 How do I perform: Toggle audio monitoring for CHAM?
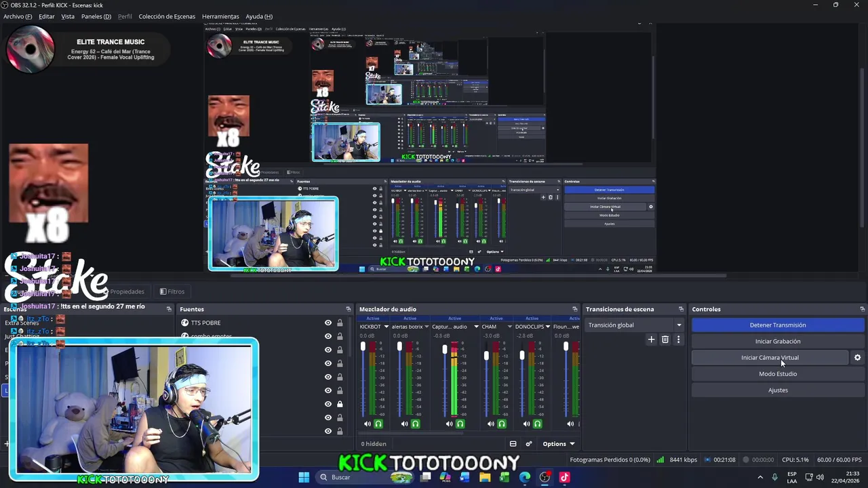pyautogui.click(x=502, y=424)
